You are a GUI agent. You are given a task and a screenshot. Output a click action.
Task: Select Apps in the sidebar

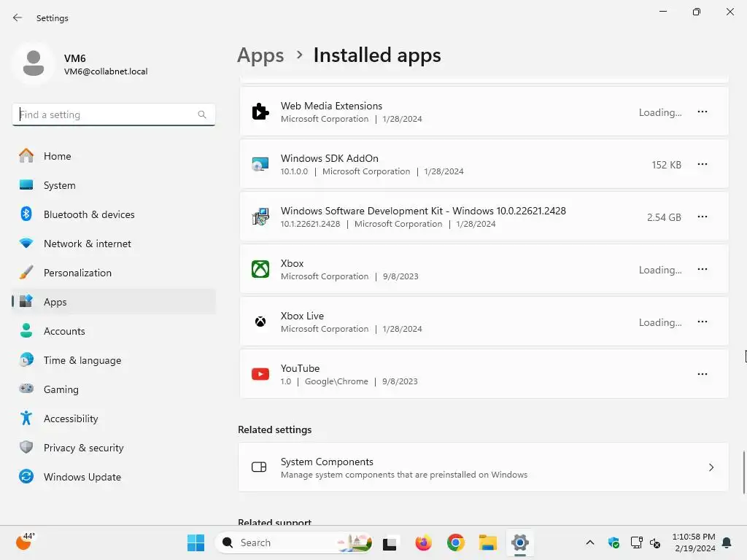tap(113, 302)
